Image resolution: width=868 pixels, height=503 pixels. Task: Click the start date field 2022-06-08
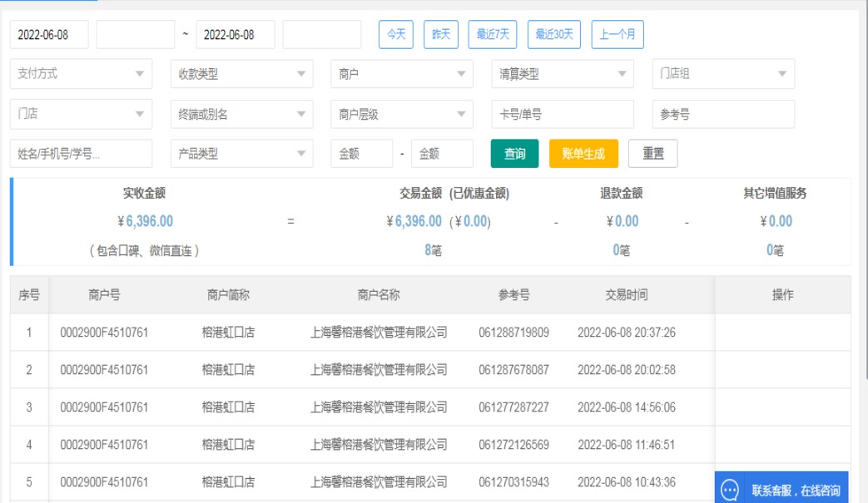[49, 35]
